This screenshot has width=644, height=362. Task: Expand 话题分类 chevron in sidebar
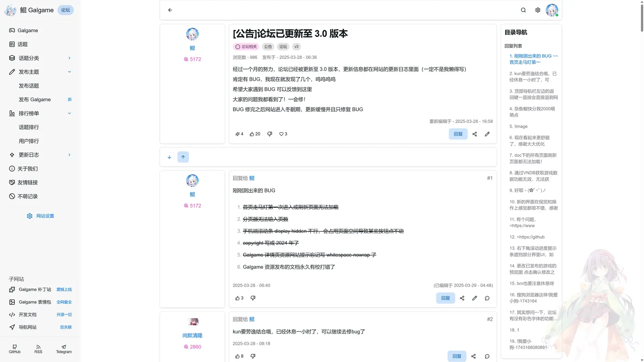tap(69, 58)
